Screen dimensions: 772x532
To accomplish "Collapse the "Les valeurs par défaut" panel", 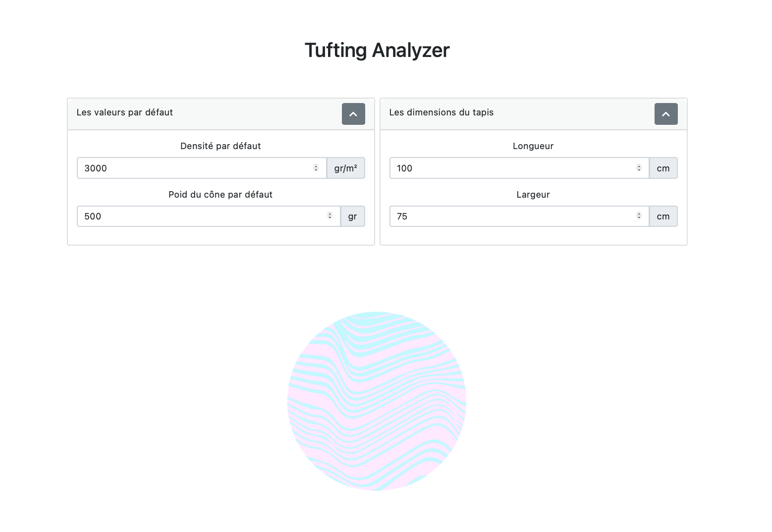I will (x=353, y=114).
